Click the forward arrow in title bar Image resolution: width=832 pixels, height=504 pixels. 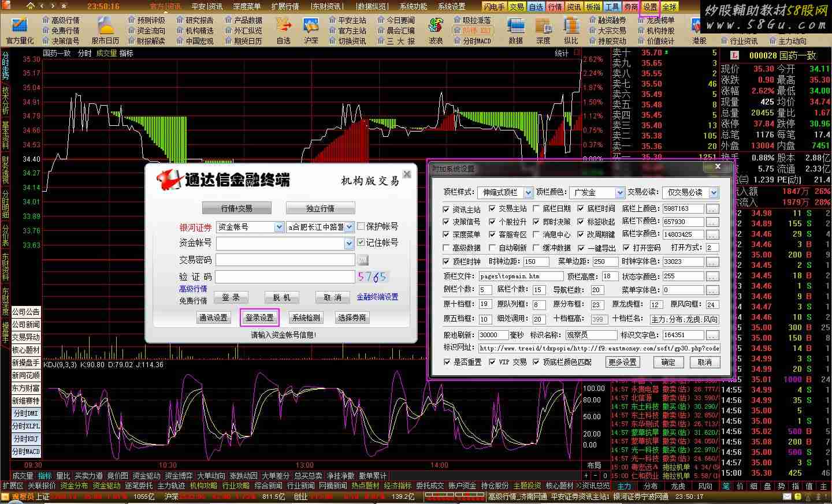pos(53,6)
